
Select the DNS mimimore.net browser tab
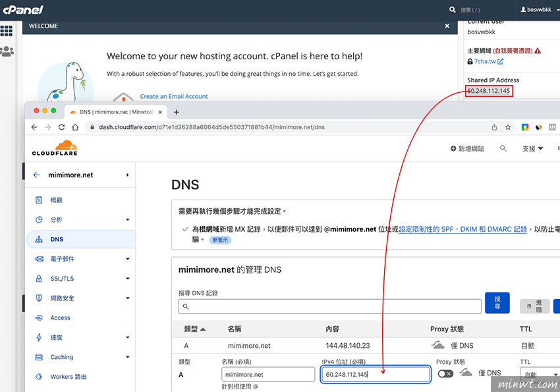116,112
